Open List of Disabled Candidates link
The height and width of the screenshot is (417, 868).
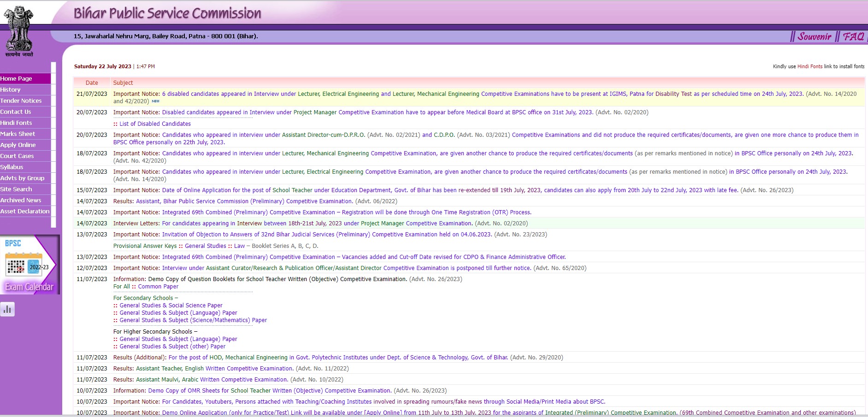click(155, 124)
